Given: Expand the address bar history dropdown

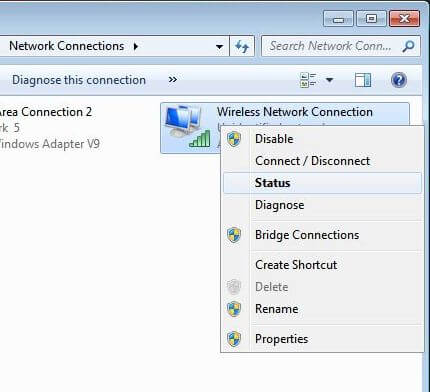Looking at the screenshot, I should [219, 47].
